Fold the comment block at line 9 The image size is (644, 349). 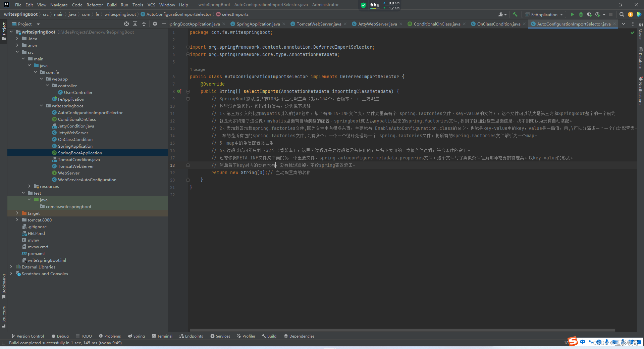pyautogui.click(x=188, y=99)
